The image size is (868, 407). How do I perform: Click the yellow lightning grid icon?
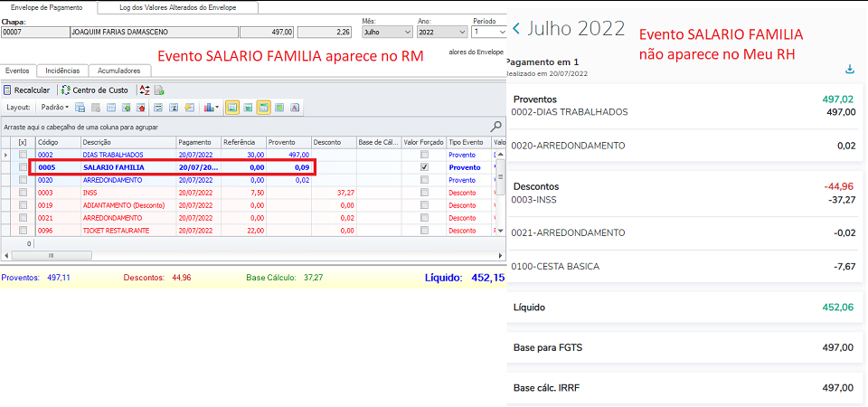(x=190, y=108)
